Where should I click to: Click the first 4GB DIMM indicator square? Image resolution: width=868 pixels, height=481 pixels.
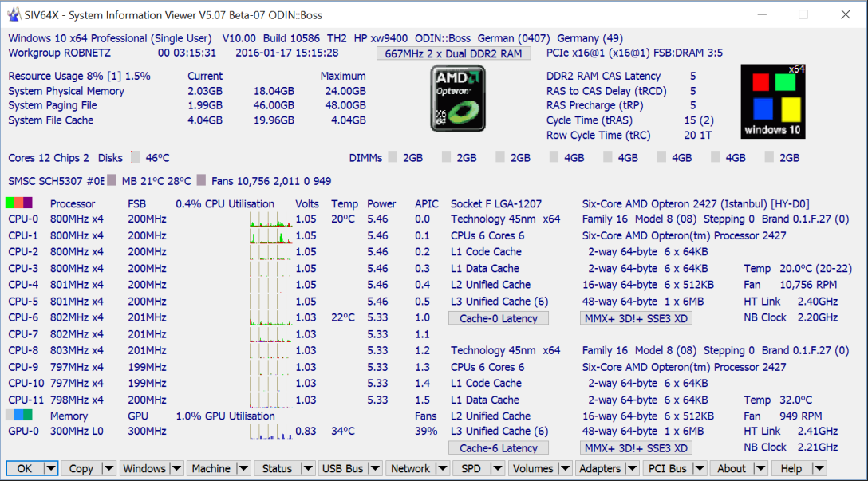pos(554,157)
